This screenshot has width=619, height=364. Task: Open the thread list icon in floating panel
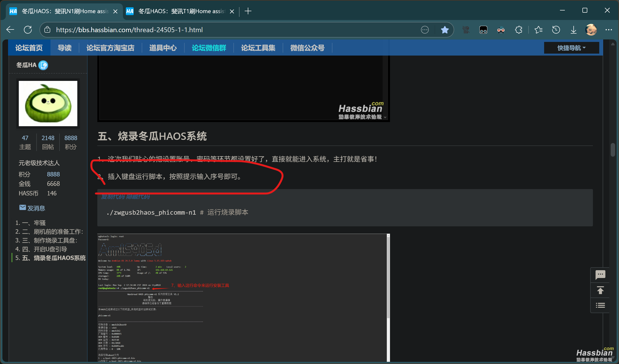coord(600,305)
